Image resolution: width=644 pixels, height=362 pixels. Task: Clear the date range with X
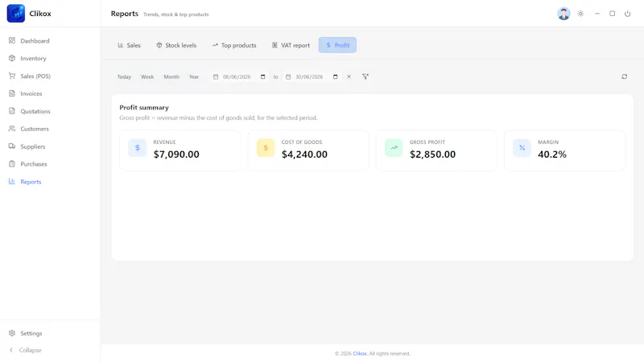point(349,76)
